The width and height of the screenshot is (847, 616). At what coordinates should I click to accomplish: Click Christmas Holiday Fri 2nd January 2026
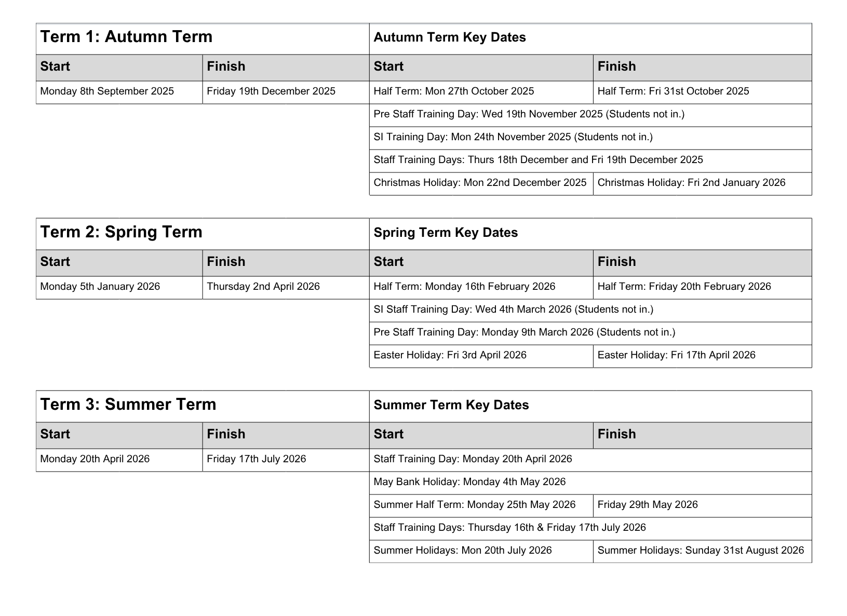click(691, 183)
